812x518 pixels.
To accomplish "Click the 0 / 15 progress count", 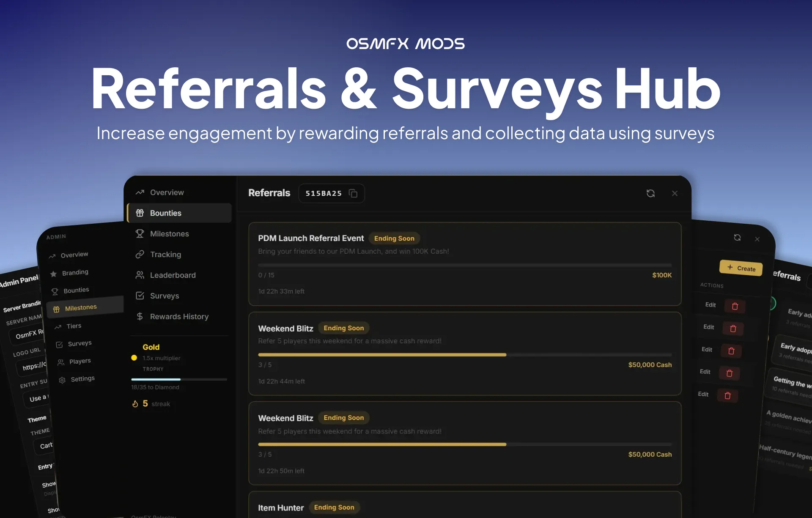I will (266, 275).
